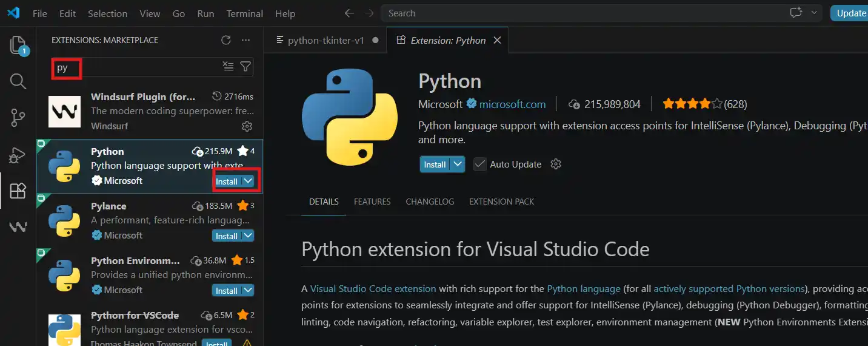This screenshot has height=346, width=868.
Task: Open the Python language link
Action: tap(584, 288)
